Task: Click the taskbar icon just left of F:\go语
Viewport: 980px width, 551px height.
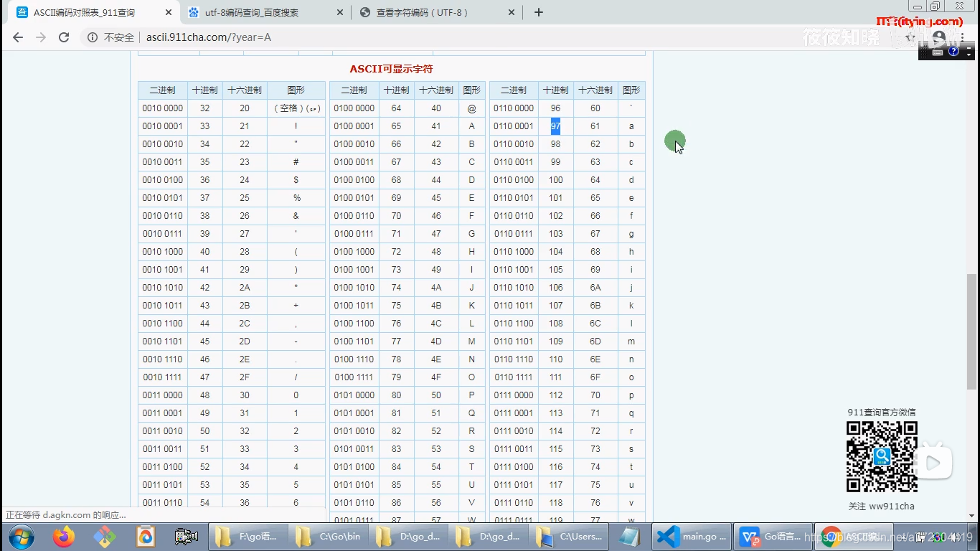Action: click(x=187, y=537)
